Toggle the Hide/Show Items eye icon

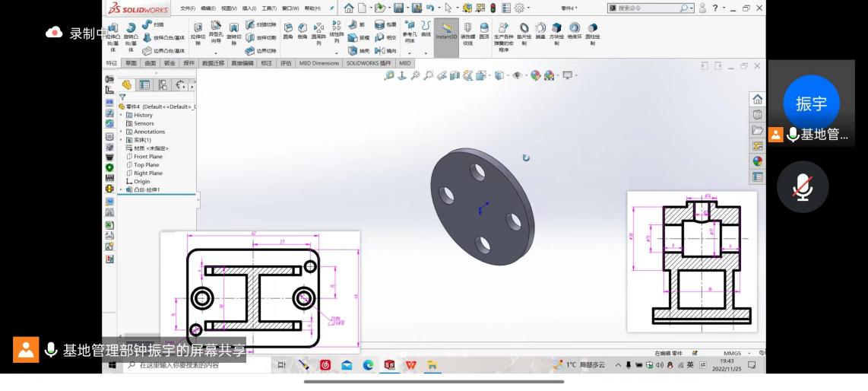click(518, 75)
